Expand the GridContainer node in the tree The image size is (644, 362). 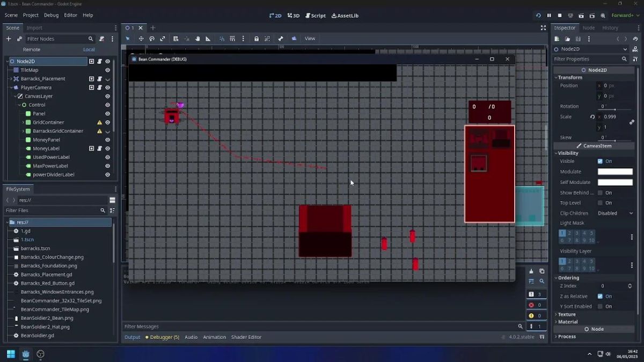point(23,122)
